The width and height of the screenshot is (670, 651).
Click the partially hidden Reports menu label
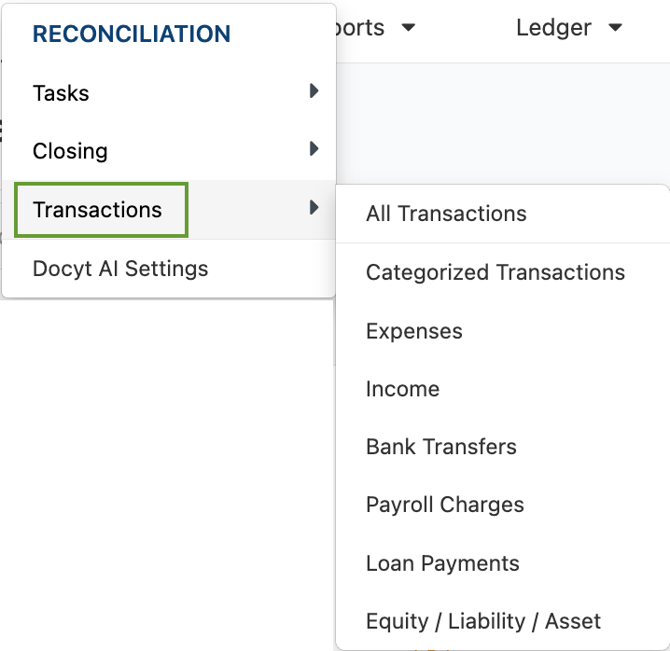pos(360,29)
